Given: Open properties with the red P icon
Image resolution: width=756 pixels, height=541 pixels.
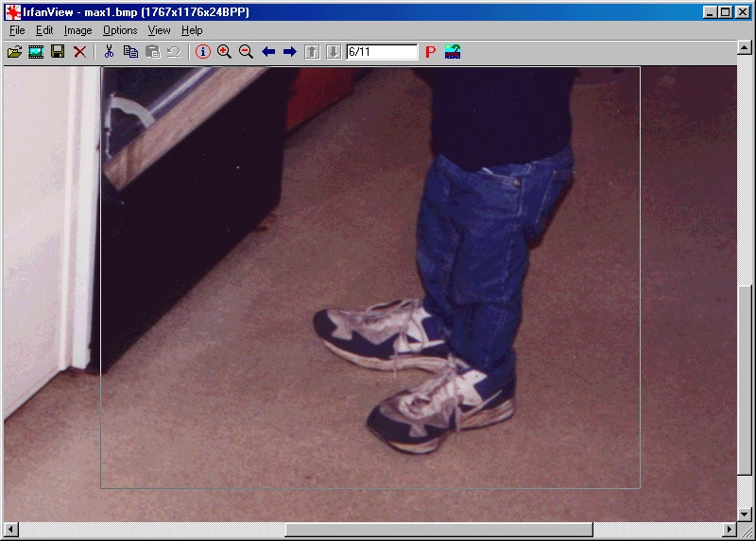Looking at the screenshot, I should pyautogui.click(x=430, y=52).
